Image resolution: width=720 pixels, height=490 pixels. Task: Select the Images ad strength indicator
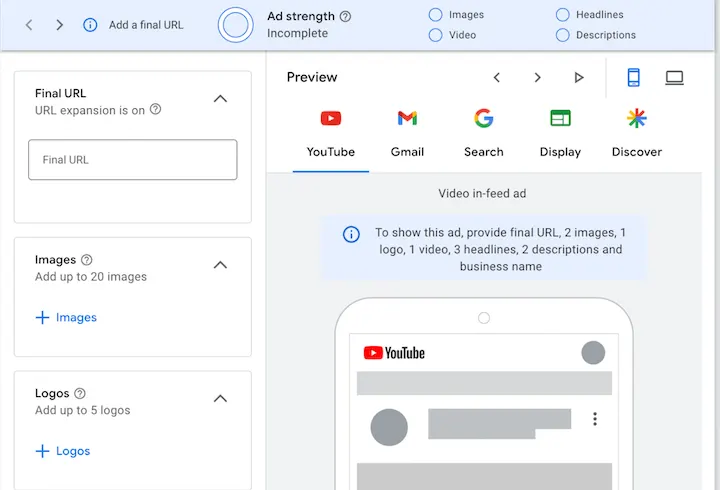pos(435,15)
